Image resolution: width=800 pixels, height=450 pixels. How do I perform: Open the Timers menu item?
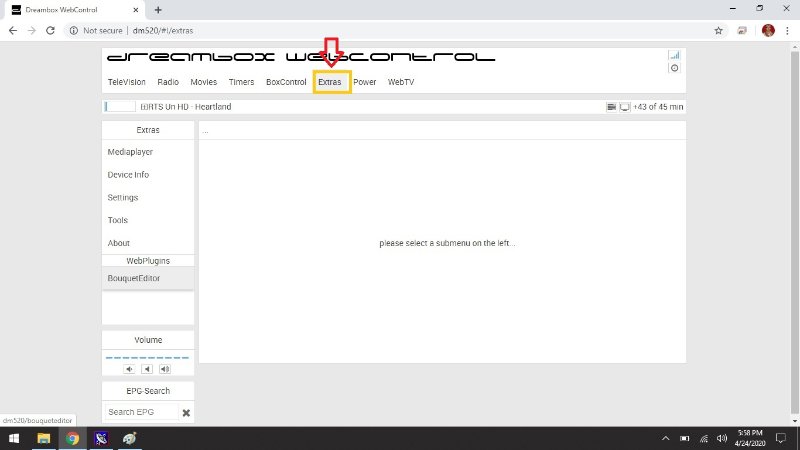(x=241, y=82)
